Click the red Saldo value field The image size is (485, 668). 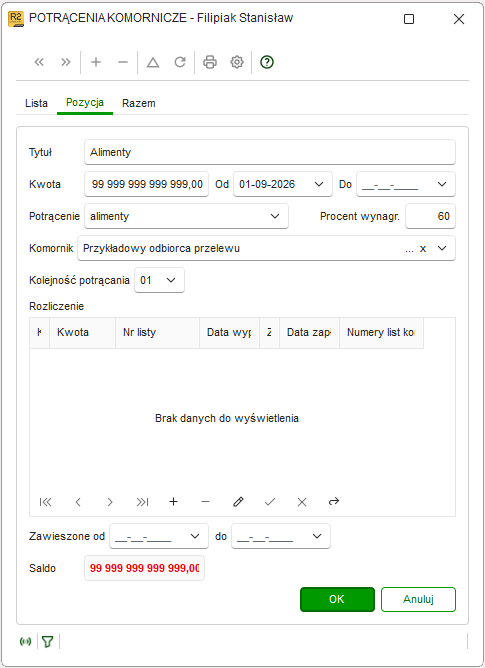pos(144,568)
